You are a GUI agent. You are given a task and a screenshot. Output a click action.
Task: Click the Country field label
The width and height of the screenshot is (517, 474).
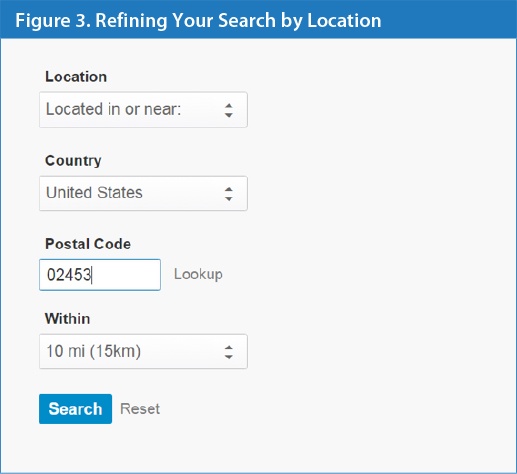pos(73,161)
